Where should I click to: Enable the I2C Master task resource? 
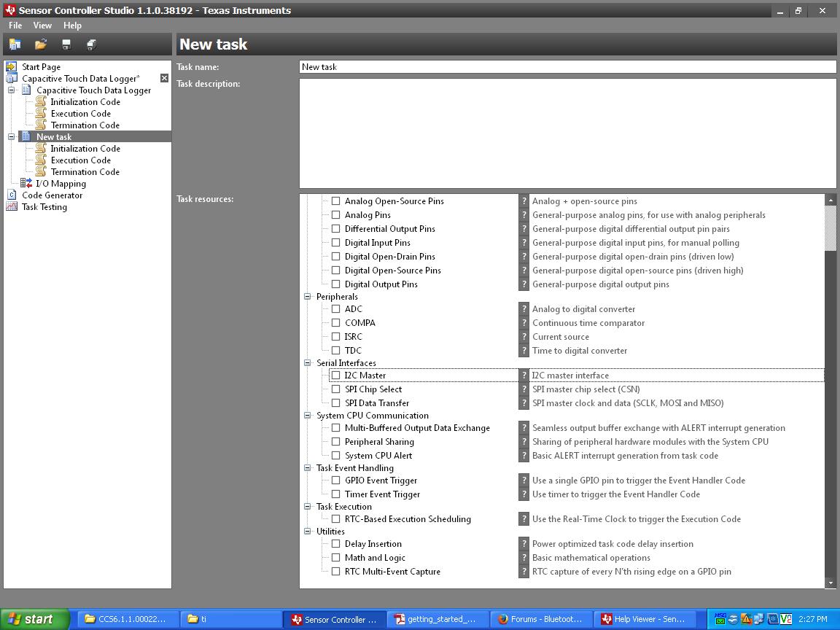tap(335, 375)
